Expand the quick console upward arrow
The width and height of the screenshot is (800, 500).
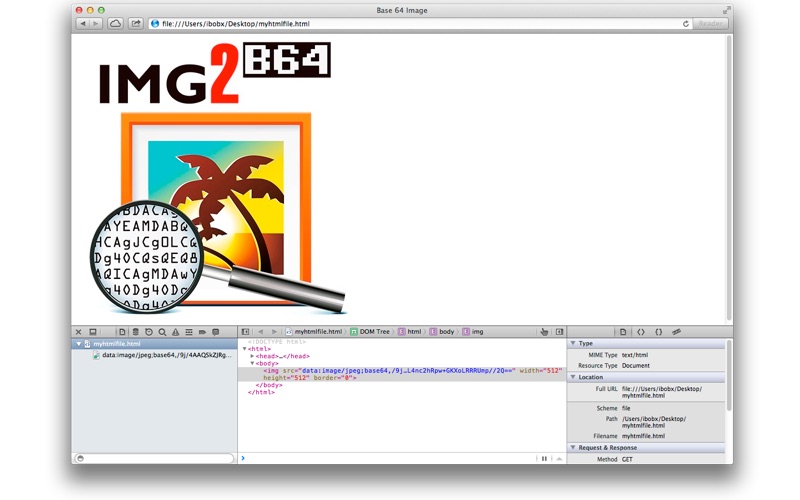pos(559,459)
